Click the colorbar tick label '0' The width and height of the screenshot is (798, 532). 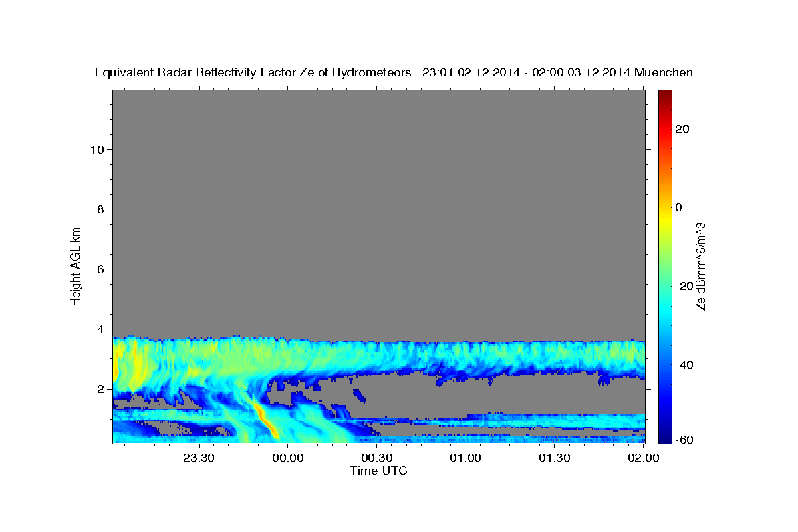(679, 207)
